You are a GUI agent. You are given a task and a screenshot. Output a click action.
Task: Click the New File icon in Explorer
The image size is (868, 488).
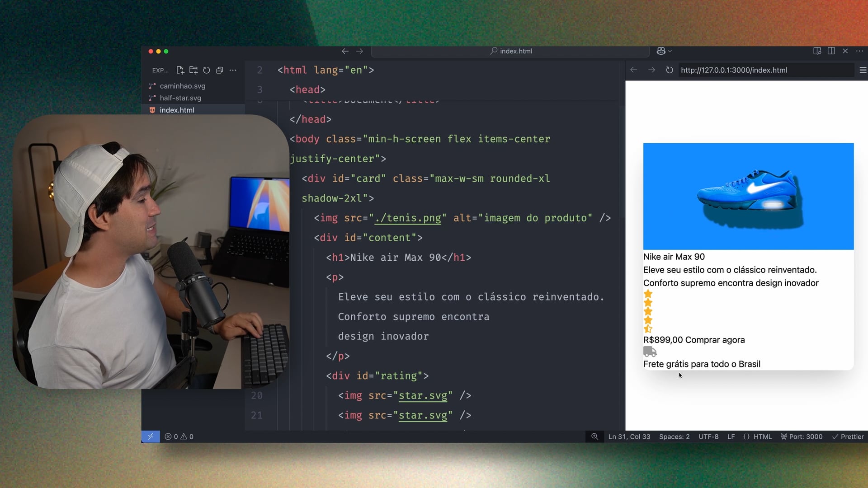pyautogui.click(x=180, y=70)
